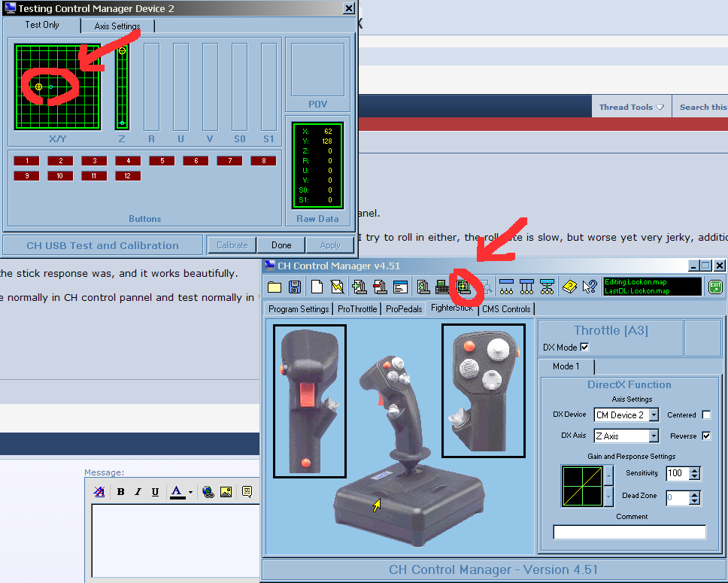Open the ProPedals tab
This screenshot has width=728, height=583.
[404, 309]
